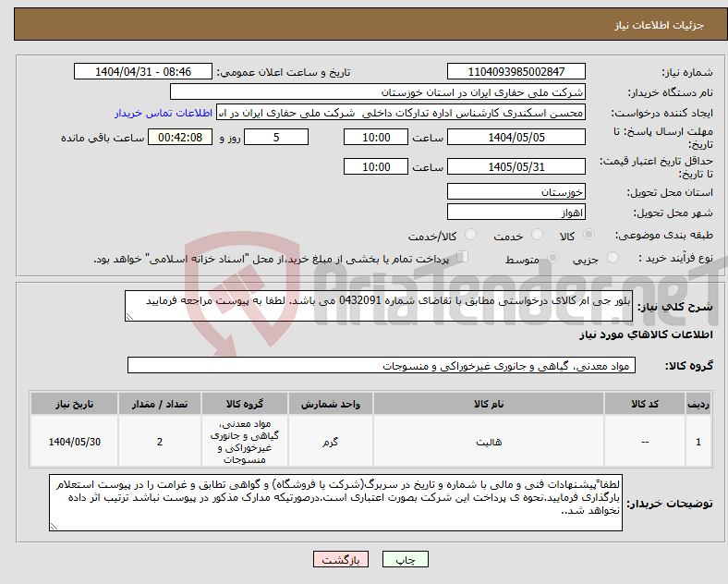Click the announcement date field 1404/04/31 - 08:46

pos(143,71)
